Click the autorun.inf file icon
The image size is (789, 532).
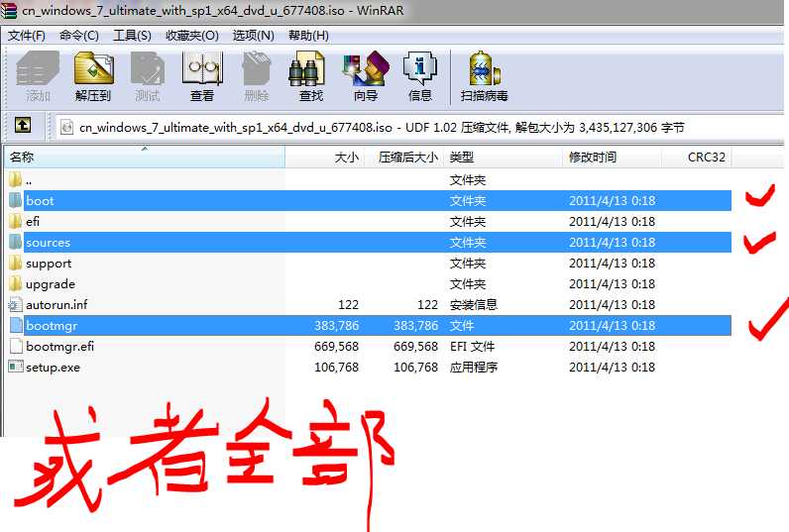click(x=16, y=304)
